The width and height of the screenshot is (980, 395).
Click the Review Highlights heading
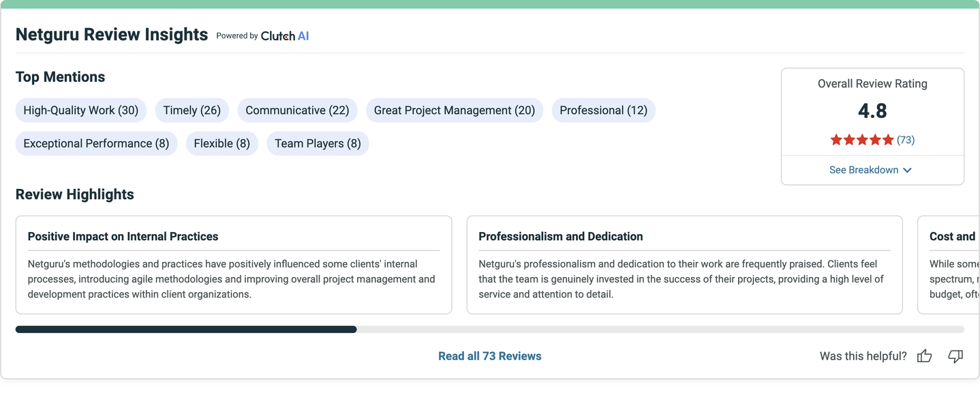pos(75,194)
